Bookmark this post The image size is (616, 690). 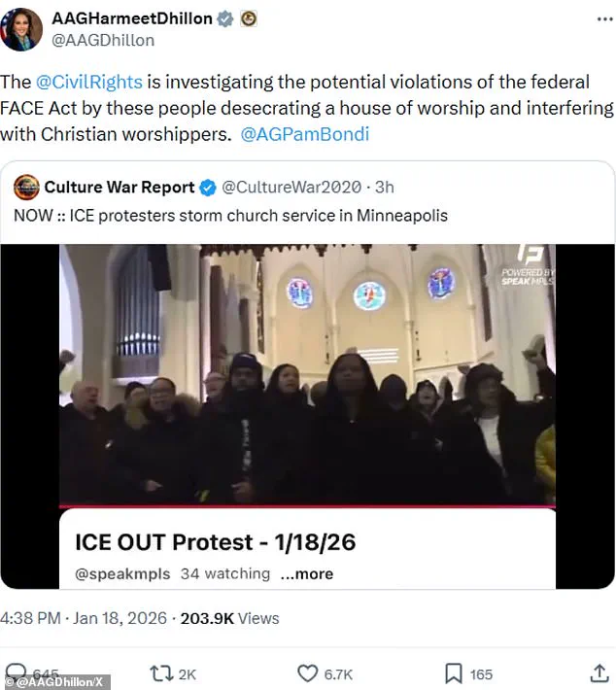click(x=453, y=673)
